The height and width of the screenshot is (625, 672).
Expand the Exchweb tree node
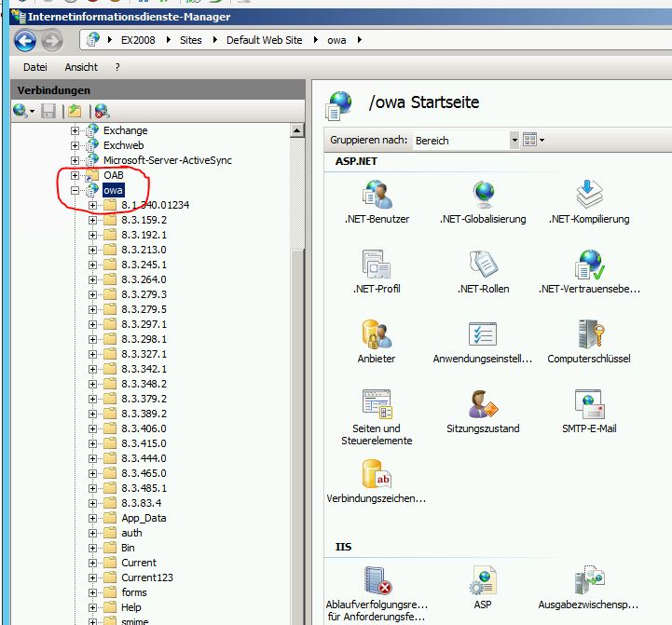[75, 145]
